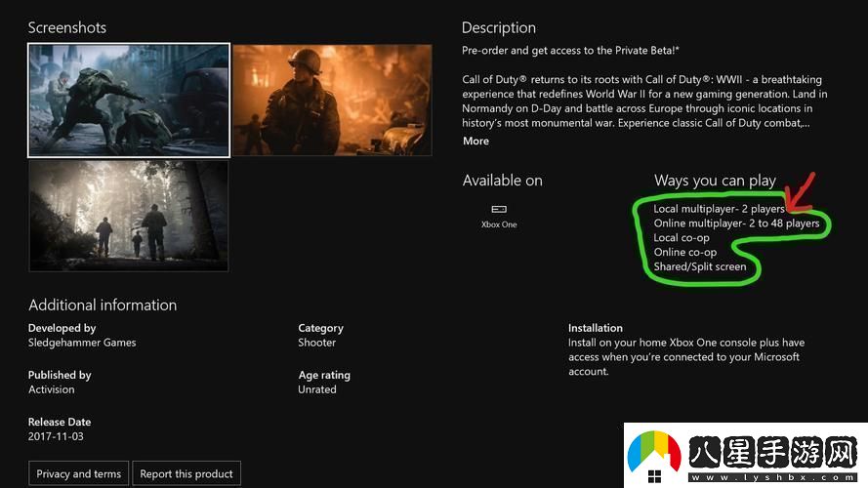868x488 pixels.
Task: Click the 'Activision' publisher name
Action: tap(52, 389)
